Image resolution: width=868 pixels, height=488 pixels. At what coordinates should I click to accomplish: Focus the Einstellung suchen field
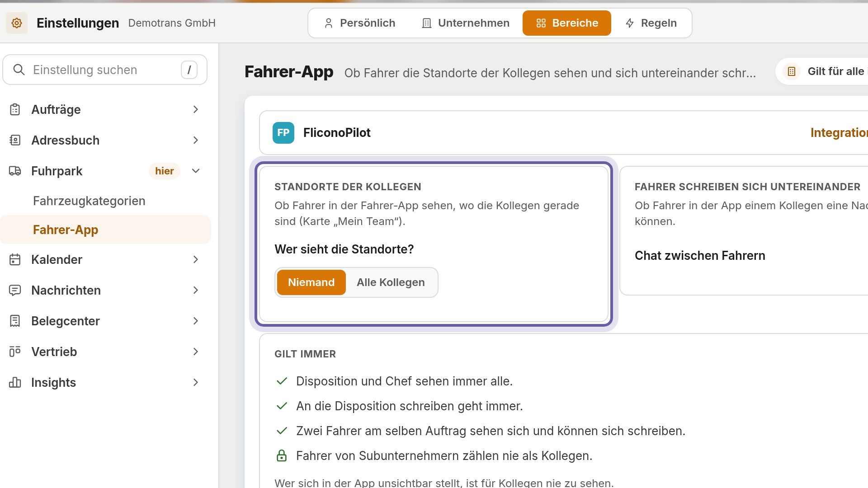[x=105, y=70]
